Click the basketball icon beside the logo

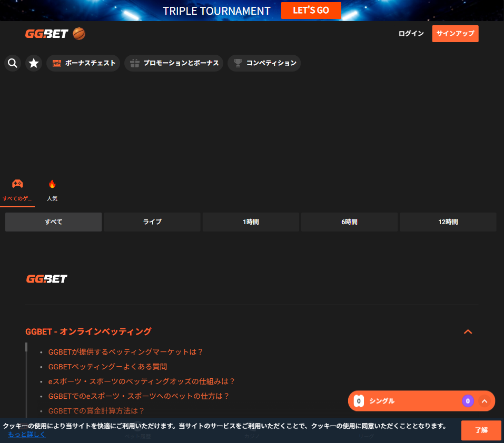coord(79,34)
